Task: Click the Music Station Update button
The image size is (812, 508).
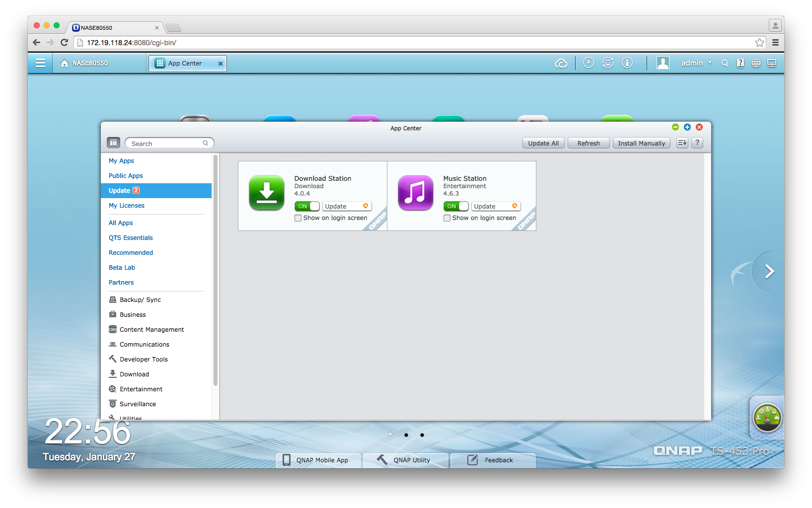Action: tap(496, 206)
